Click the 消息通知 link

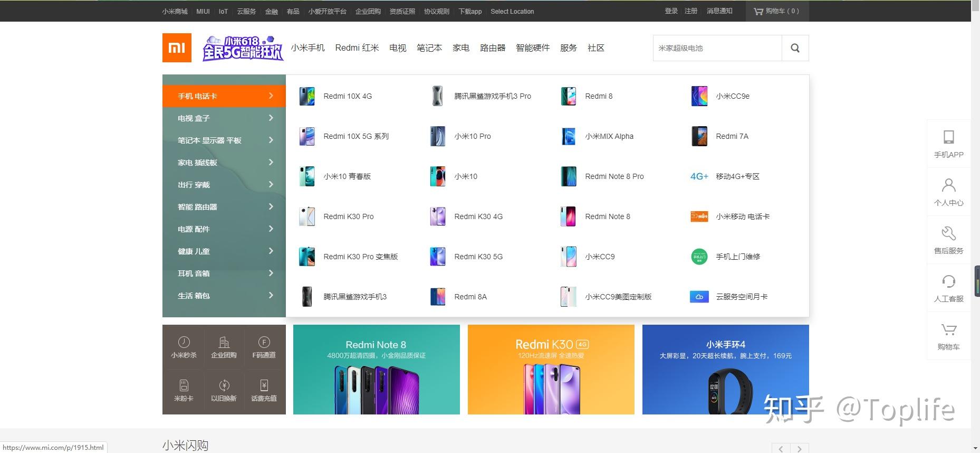719,11
